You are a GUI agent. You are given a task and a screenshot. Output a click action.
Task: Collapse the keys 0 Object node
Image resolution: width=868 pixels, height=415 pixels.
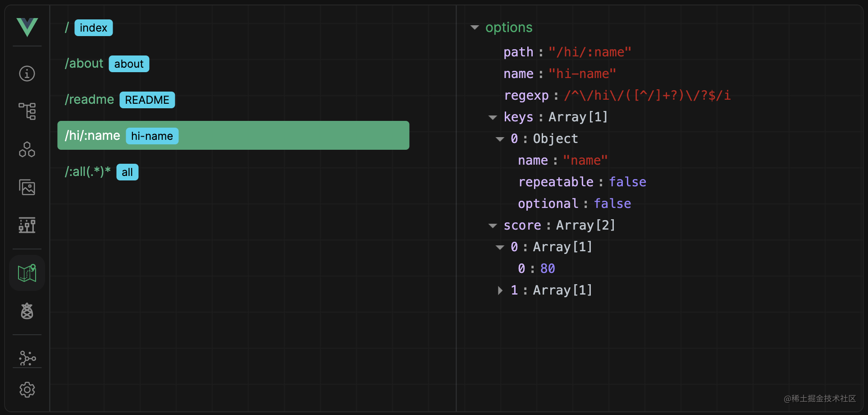point(500,139)
